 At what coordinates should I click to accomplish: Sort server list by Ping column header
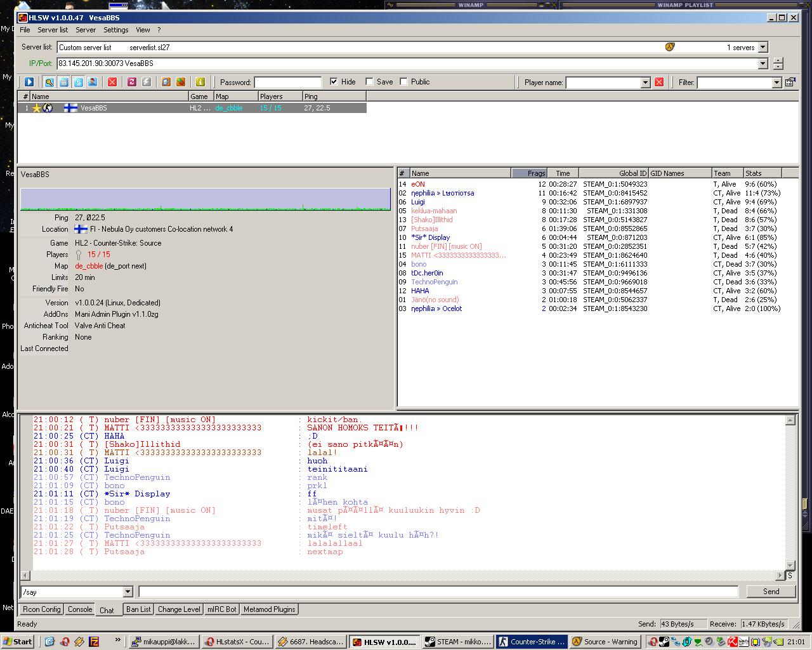tap(334, 96)
